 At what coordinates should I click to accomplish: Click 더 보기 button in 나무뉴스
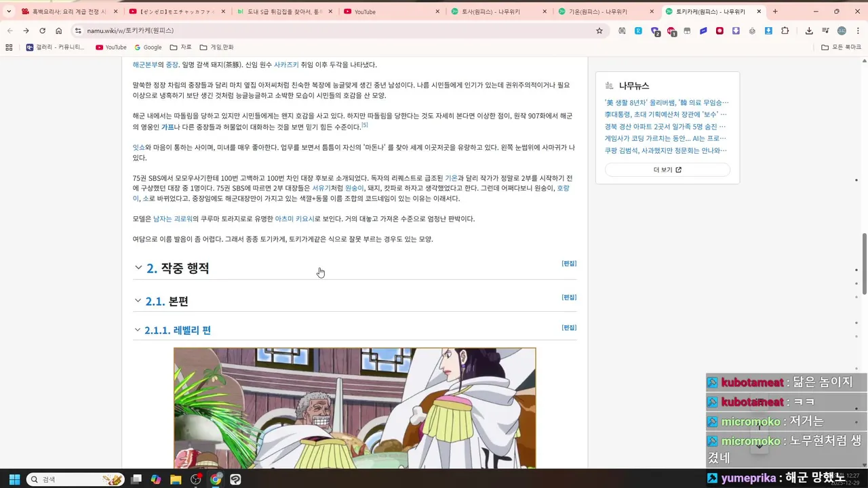(x=667, y=170)
